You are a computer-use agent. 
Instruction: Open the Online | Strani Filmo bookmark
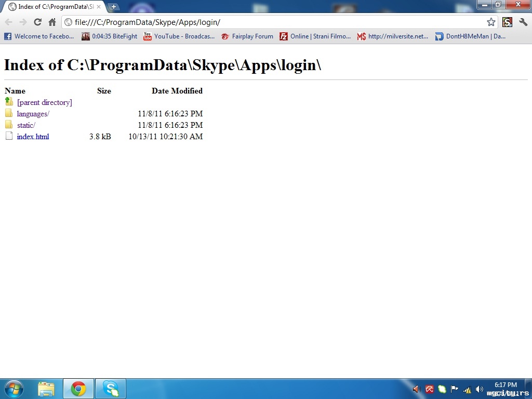(315, 36)
